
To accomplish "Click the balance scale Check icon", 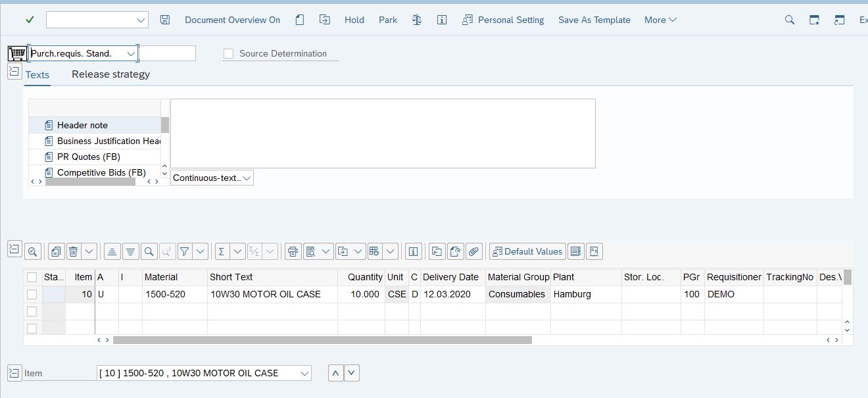I will [x=417, y=20].
